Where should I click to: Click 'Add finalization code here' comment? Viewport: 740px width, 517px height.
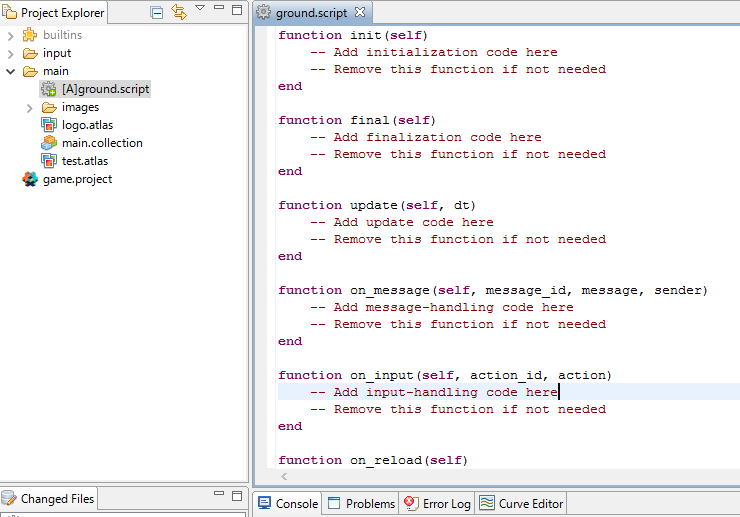pyautogui.click(x=426, y=137)
